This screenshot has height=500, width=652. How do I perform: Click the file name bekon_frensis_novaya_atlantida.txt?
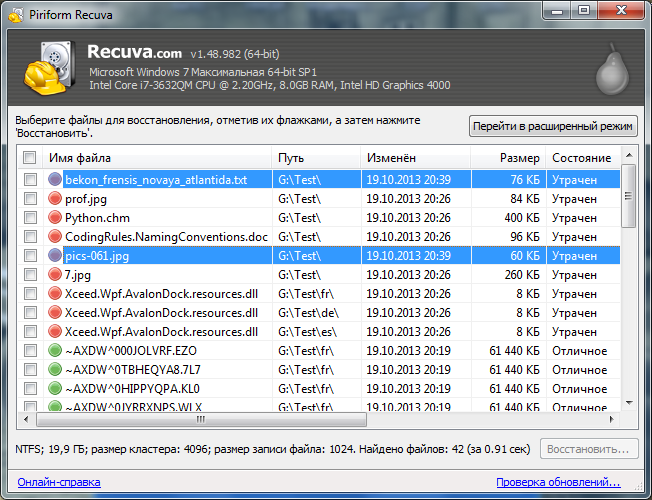(156, 180)
